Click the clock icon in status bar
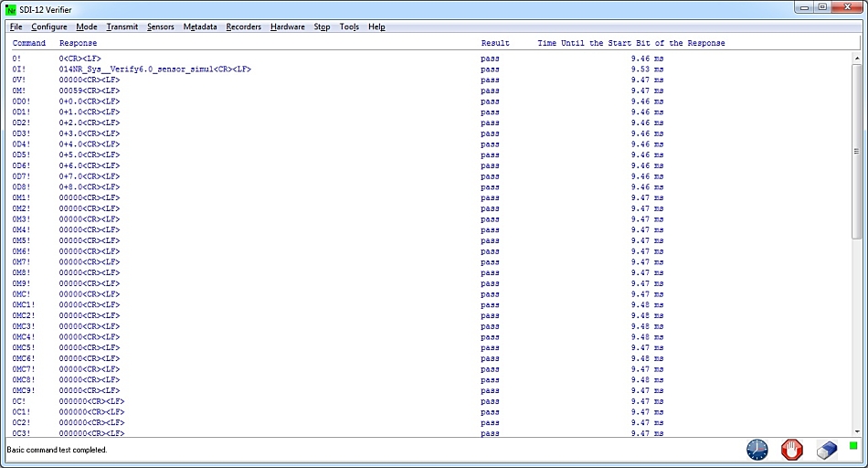868x468 pixels. click(x=757, y=450)
